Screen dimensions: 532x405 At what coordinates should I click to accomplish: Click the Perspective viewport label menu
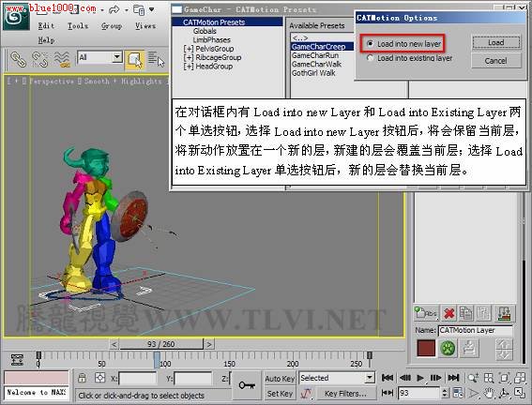[51, 82]
